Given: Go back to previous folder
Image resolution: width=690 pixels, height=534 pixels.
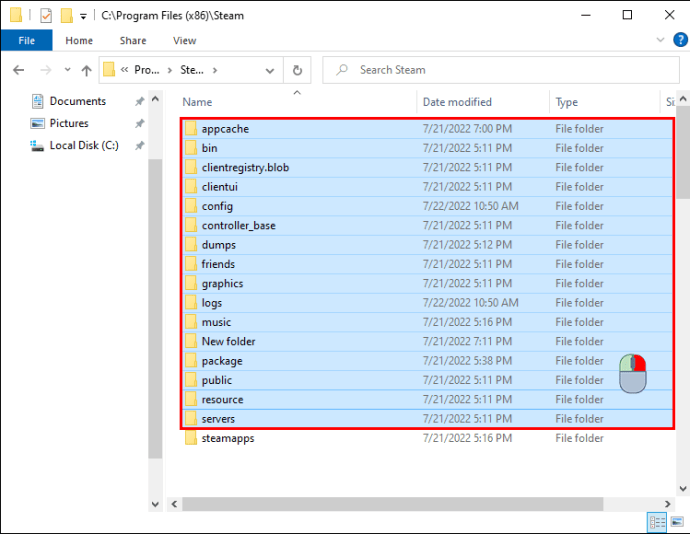Looking at the screenshot, I should [18, 70].
